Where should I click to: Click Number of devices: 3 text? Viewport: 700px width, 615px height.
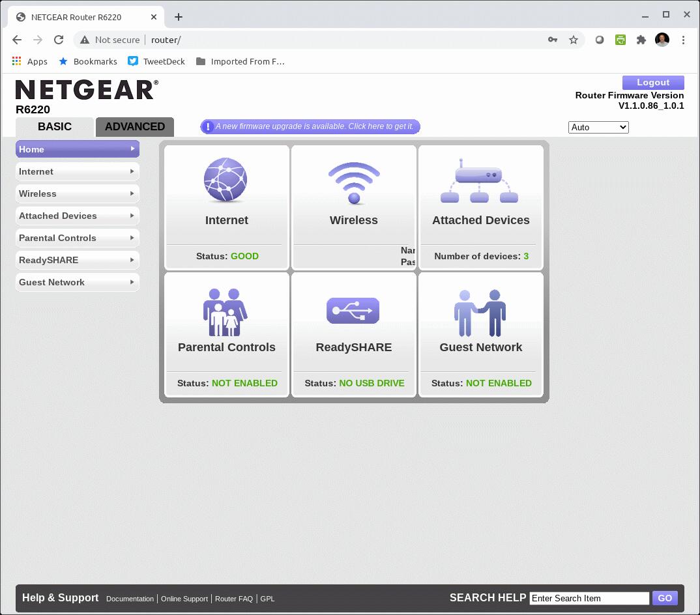[481, 256]
